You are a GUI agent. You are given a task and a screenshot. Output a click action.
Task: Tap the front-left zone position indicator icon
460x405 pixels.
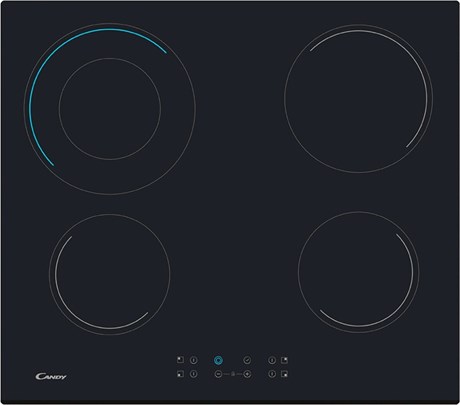tap(180, 374)
